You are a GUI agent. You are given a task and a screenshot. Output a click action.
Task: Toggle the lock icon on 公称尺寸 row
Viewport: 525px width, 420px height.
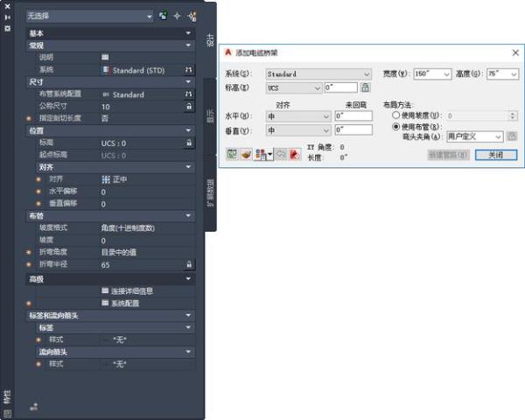click(x=189, y=107)
